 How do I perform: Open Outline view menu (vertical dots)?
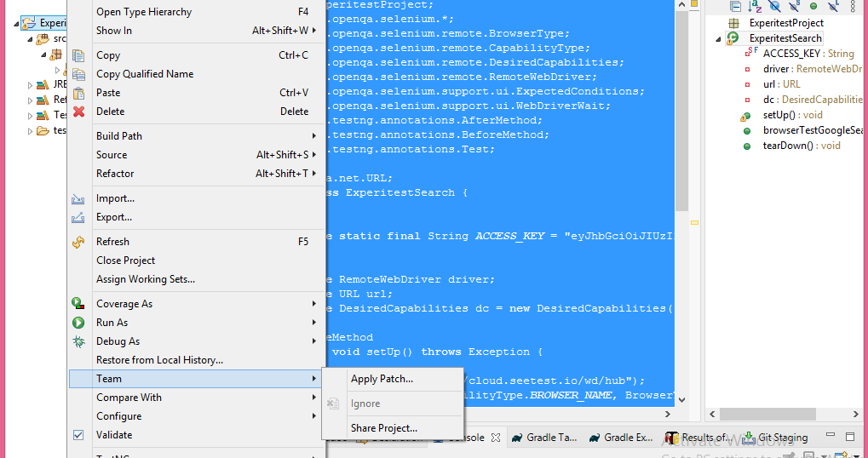tap(853, 6)
